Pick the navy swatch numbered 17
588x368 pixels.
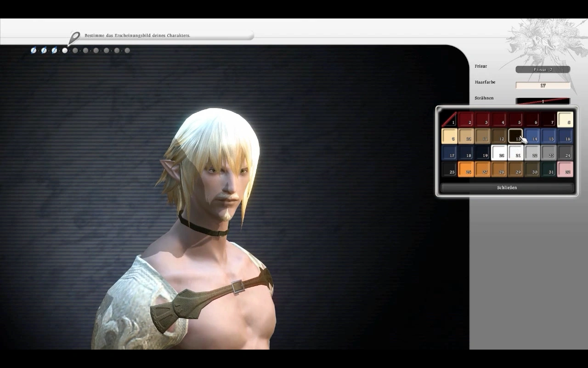(449, 153)
